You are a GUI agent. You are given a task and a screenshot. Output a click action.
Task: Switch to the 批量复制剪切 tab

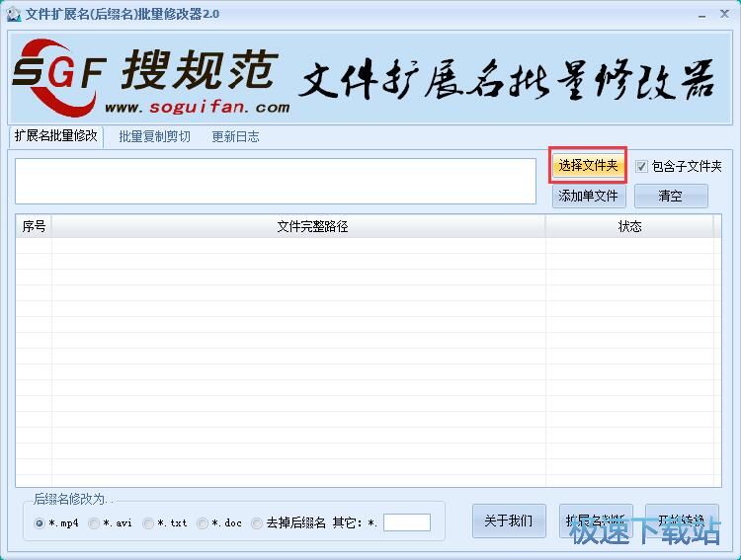click(x=154, y=137)
